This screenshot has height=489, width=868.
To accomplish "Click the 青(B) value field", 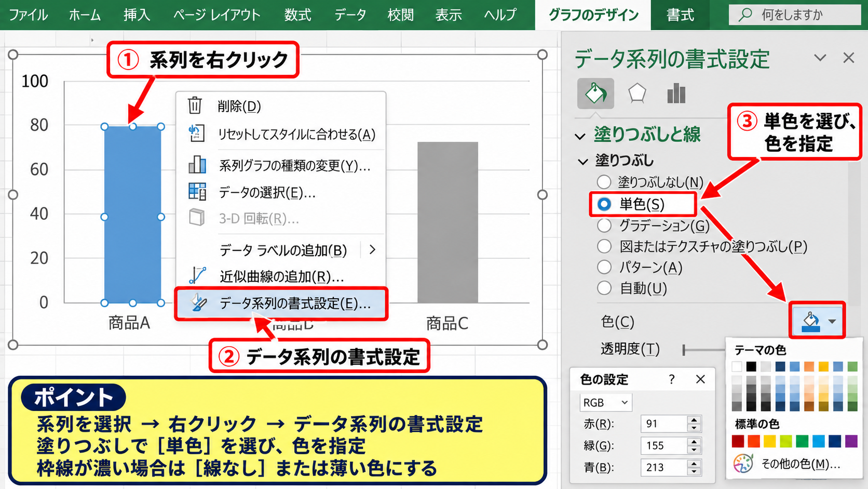I will coord(663,467).
